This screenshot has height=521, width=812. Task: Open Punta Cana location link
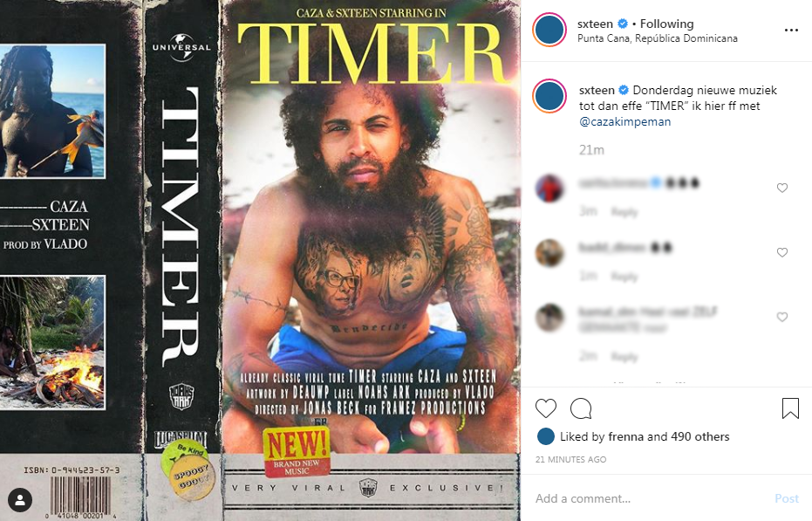click(x=657, y=38)
